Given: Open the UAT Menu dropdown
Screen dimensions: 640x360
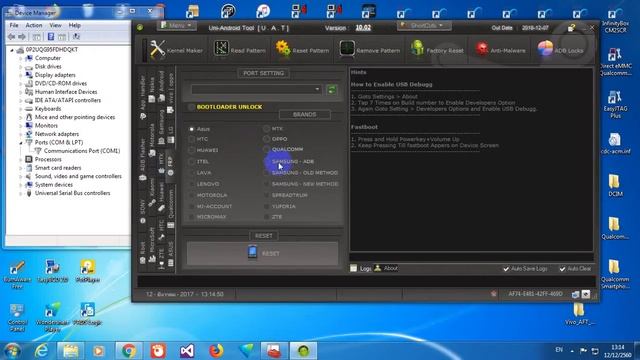Looking at the screenshot, I should click(x=176, y=25).
